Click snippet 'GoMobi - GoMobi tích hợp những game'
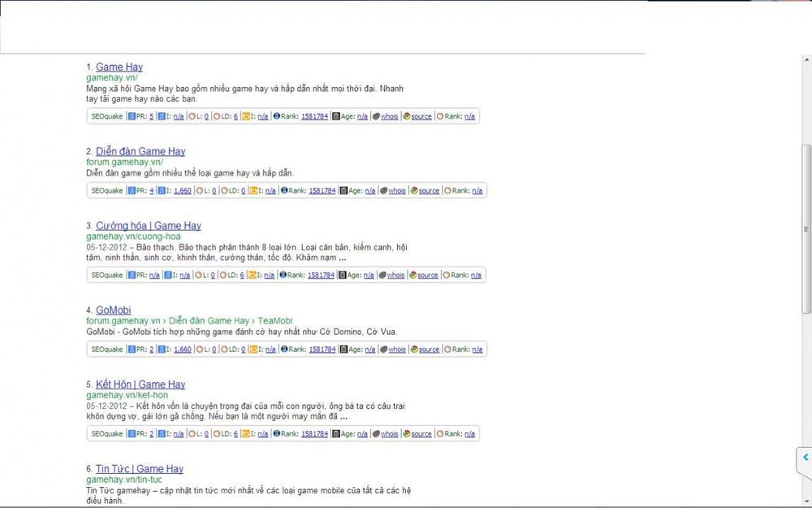This screenshot has height=508, width=812. 159,332
